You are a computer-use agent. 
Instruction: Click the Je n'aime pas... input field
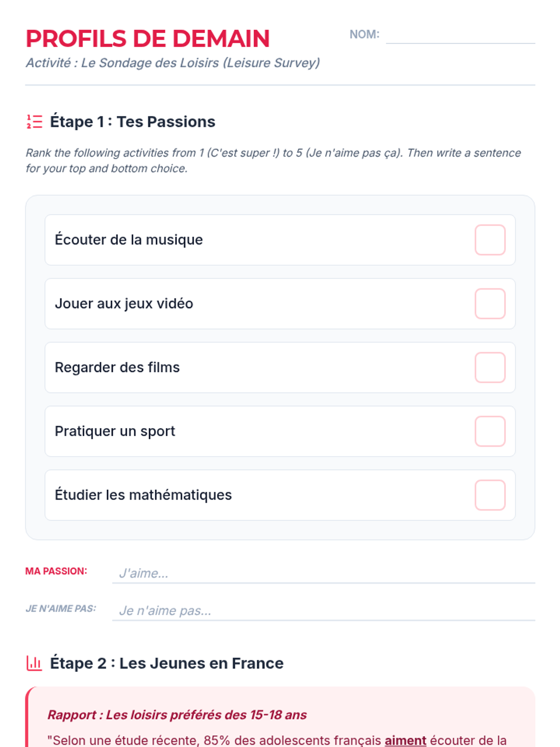click(x=323, y=610)
